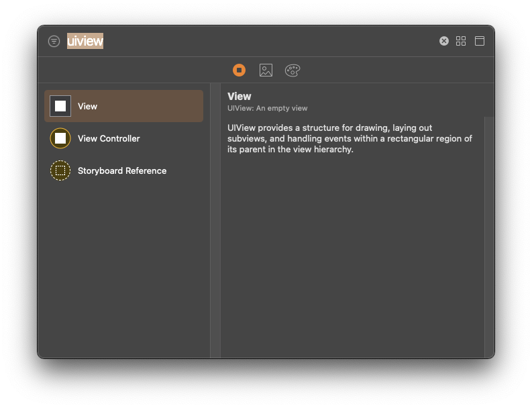Image resolution: width=532 pixels, height=408 pixels.
Task: Switch library to icon grid view
Action: tap(461, 41)
